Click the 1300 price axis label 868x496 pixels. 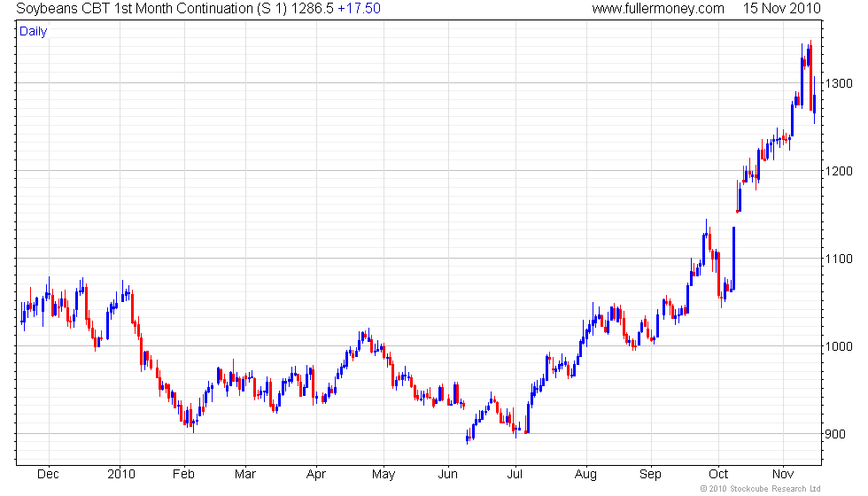click(840, 83)
